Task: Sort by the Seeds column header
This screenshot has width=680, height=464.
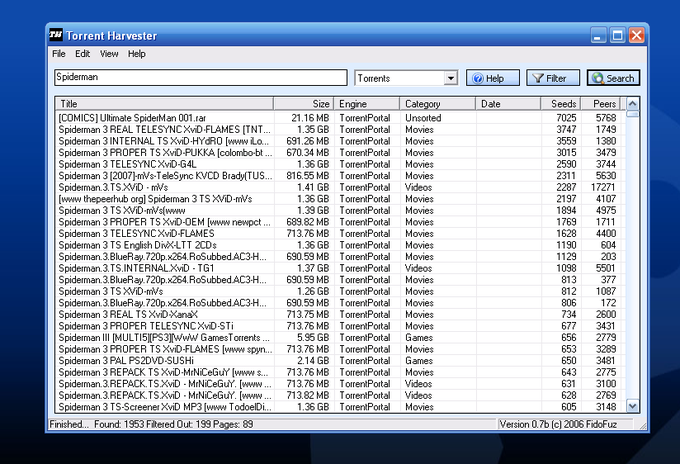Action: coord(561,104)
